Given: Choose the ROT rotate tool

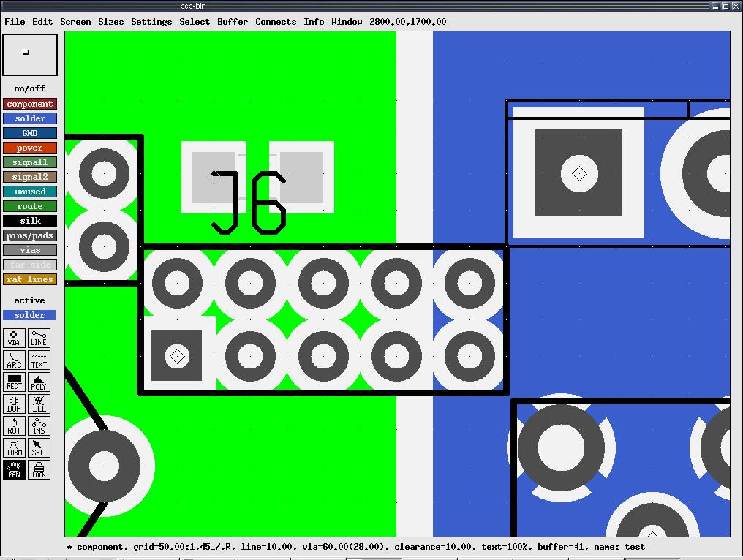Looking at the screenshot, I should click(14, 425).
